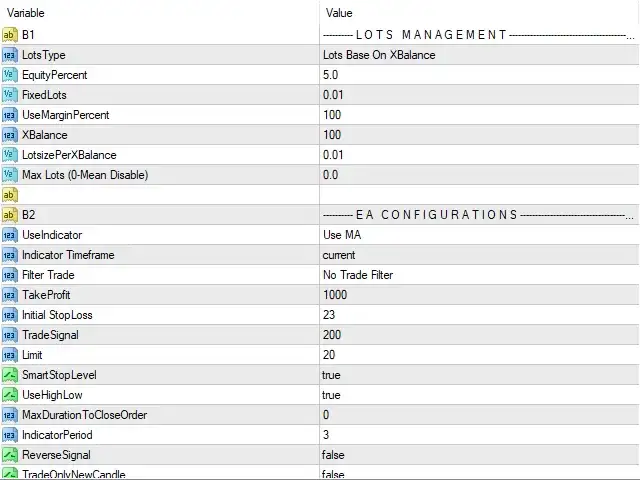Image resolution: width=640 pixels, height=480 pixels.
Task: Click the string icon beside B1
Action: [9, 35]
